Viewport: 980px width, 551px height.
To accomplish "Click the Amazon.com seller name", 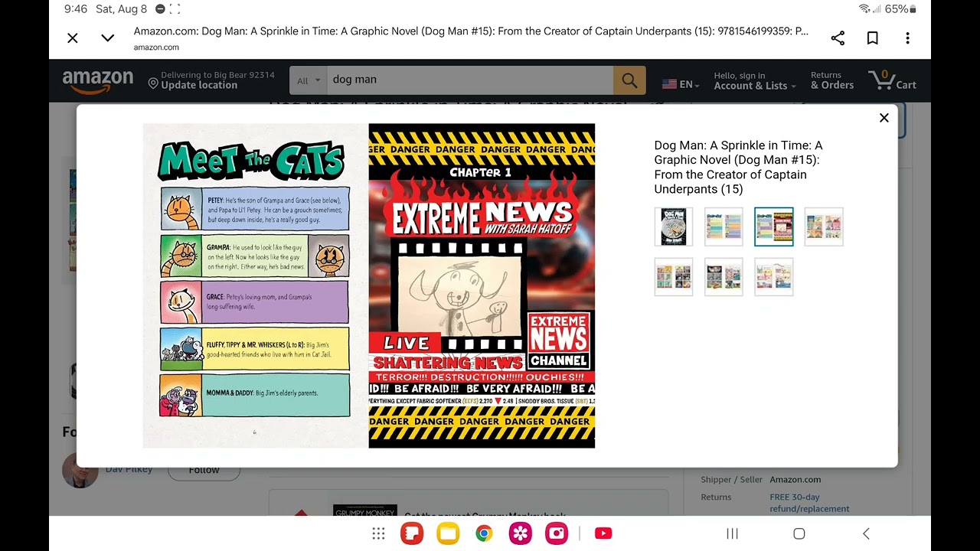I will (795, 480).
